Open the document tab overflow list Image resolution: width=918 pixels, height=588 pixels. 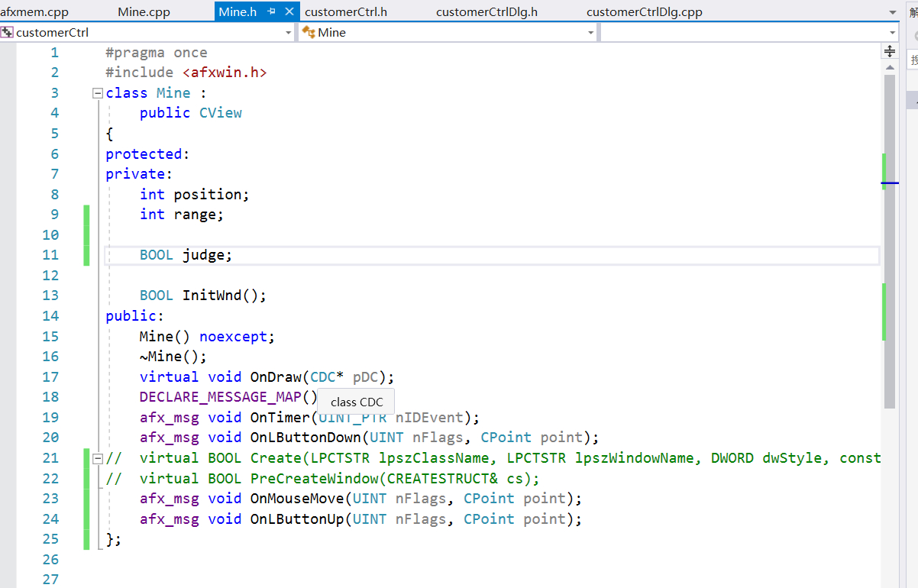click(x=893, y=12)
